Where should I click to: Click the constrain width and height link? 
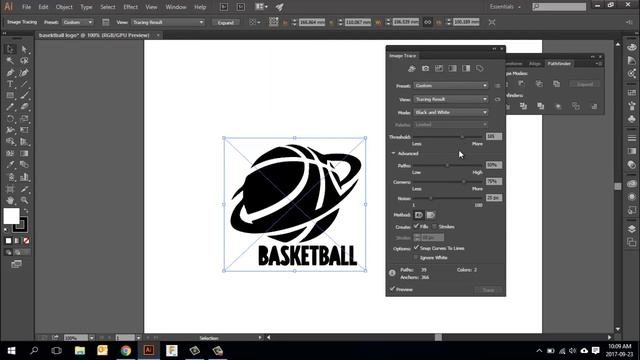point(427,22)
